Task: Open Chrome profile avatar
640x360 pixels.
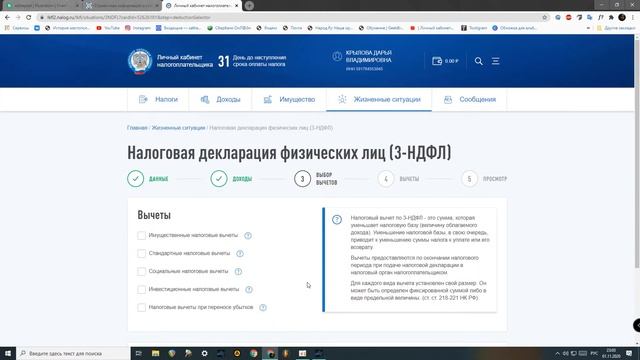Action: [x=622, y=18]
